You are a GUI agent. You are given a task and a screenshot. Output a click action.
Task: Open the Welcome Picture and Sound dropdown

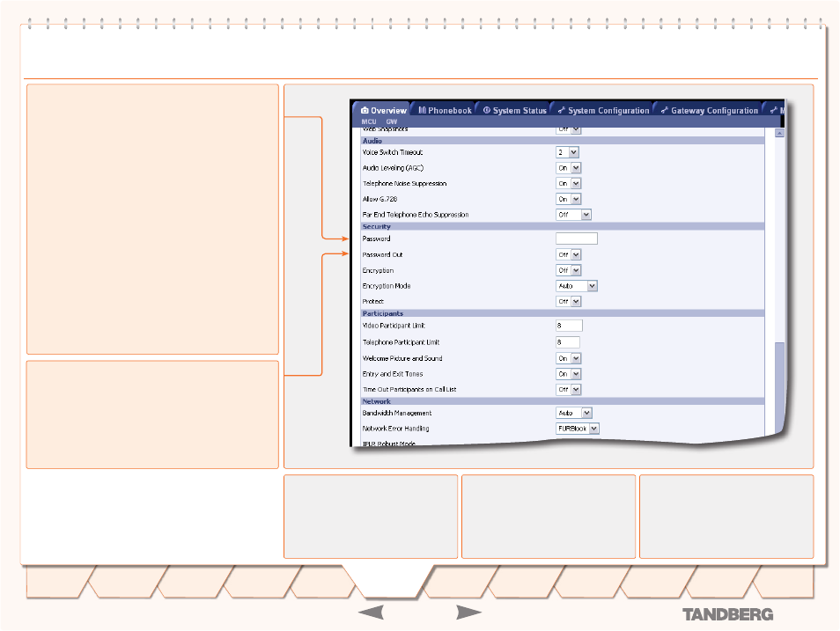tap(569, 358)
